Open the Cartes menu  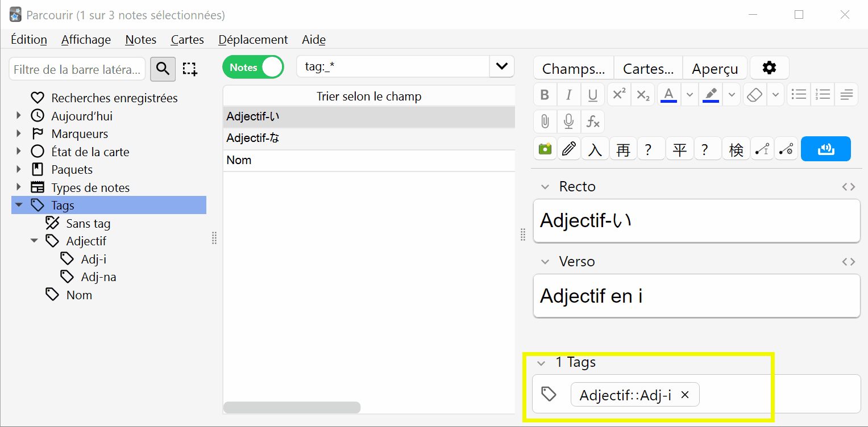(x=188, y=40)
